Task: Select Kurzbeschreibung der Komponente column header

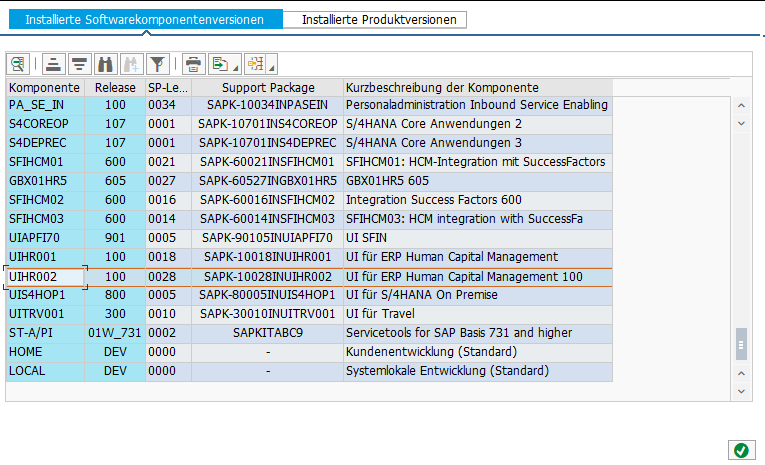Action: (x=478, y=88)
